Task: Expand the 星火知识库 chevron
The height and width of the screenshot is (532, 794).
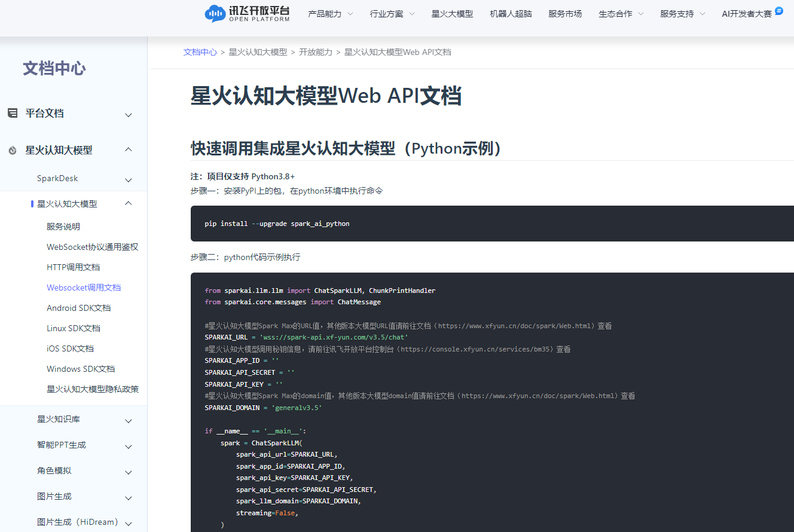Action: [x=129, y=421]
